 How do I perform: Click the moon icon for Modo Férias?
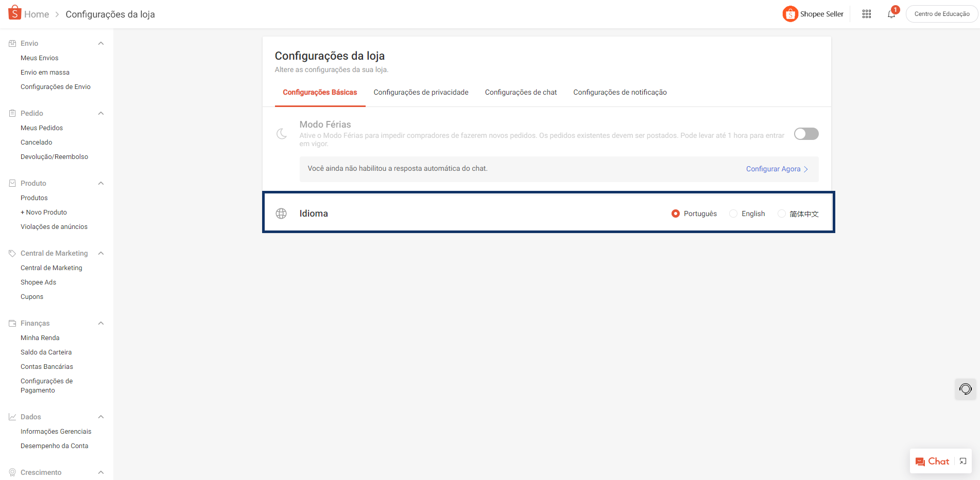pyautogui.click(x=282, y=134)
